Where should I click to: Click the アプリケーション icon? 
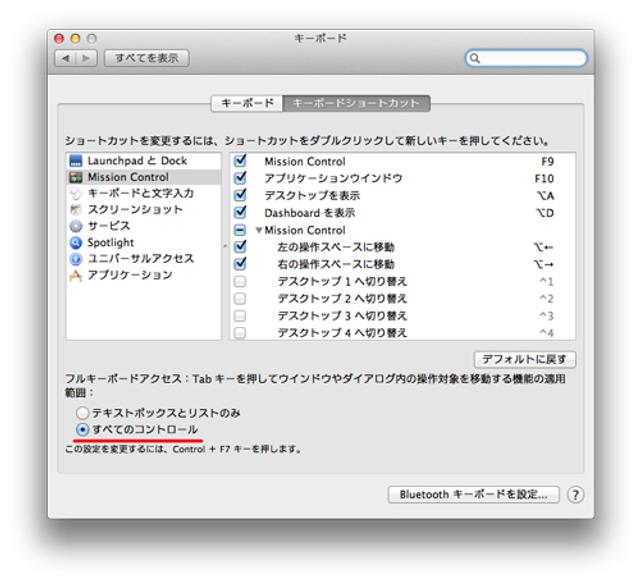pos(76,275)
